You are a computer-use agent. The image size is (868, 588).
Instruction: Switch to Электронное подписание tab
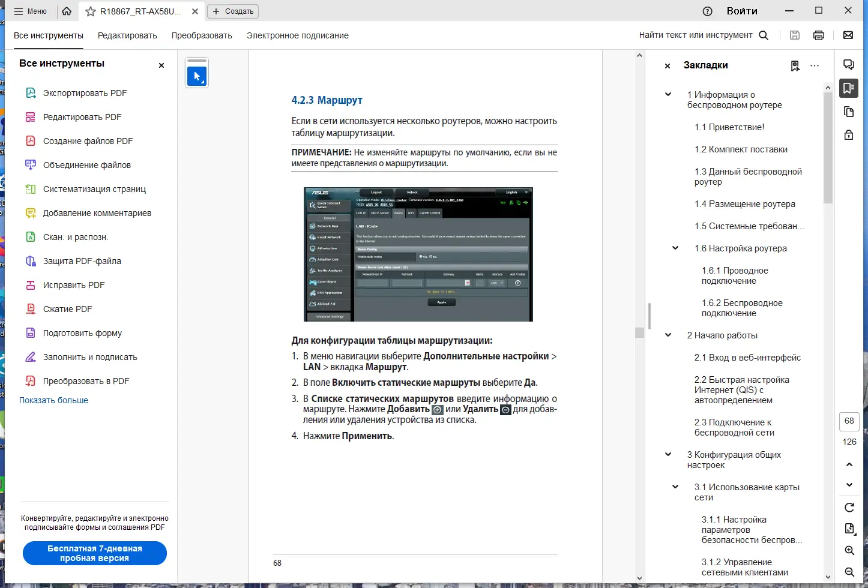click(298, 35)
